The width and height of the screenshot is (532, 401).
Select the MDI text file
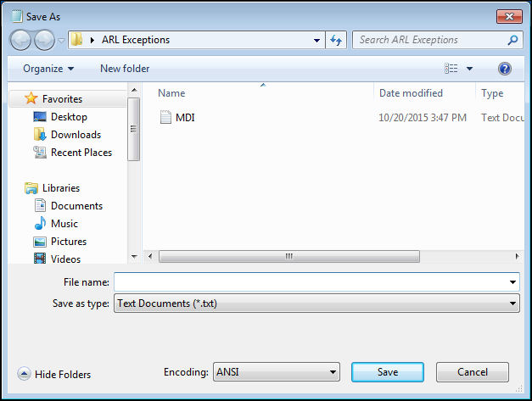coord(185,118)
